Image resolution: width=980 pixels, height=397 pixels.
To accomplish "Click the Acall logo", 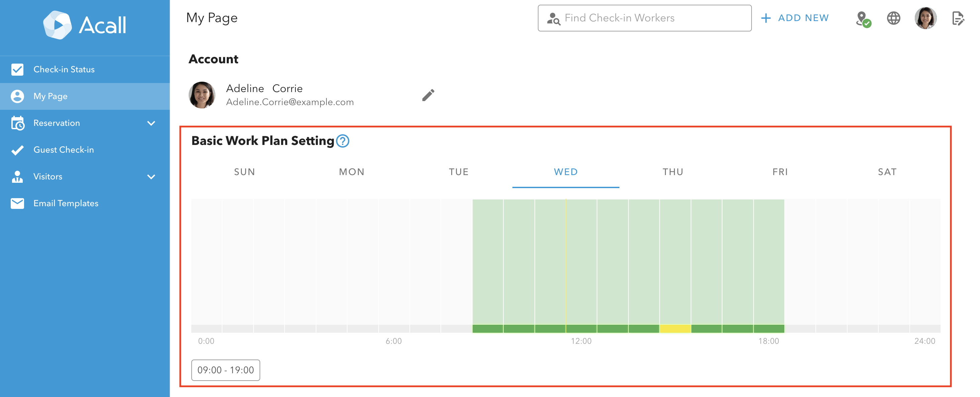I will 85,25.
